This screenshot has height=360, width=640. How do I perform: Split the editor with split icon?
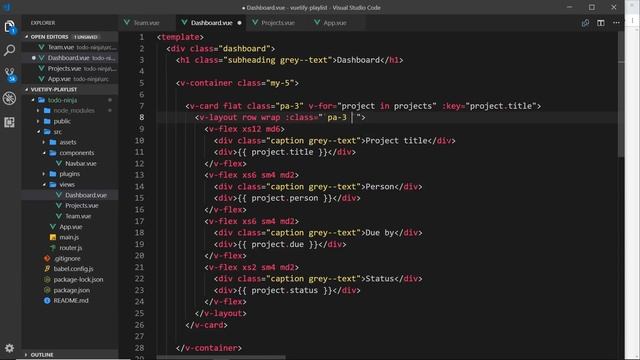[x=601, y=23]
